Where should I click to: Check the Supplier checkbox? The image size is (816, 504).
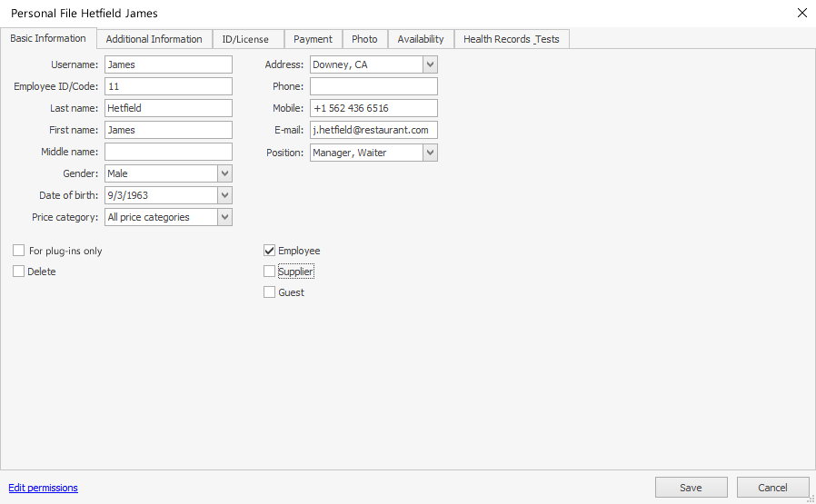point(269,272)
